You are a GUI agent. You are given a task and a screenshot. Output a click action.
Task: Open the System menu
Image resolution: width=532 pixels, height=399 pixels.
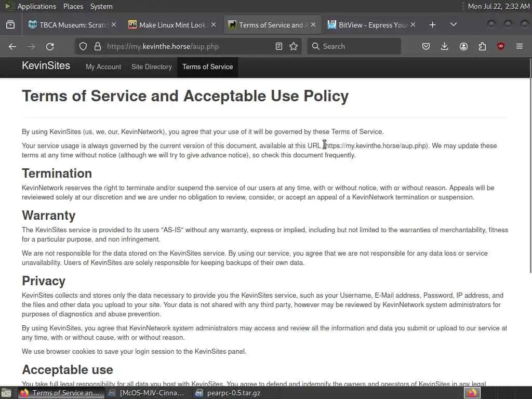pos(101,6)
